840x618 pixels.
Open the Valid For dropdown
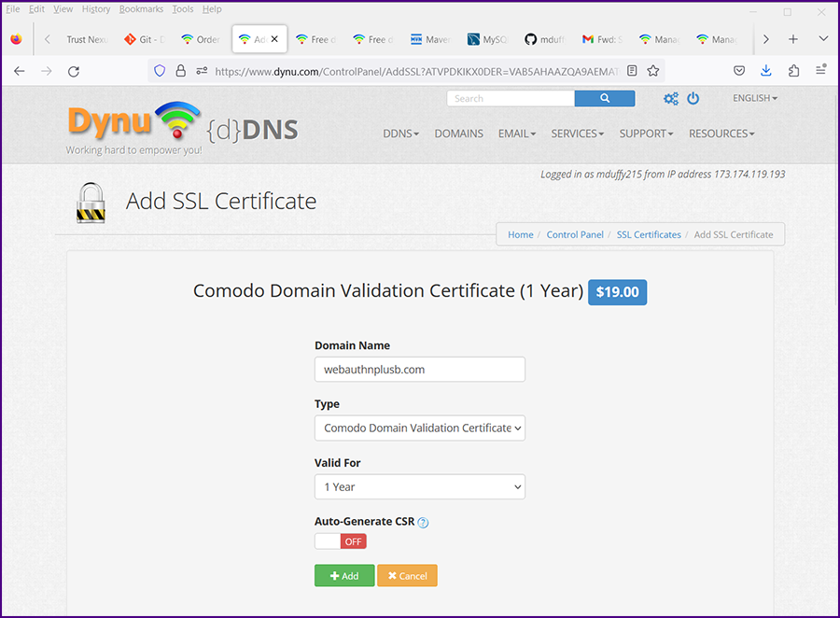pyautogui.click(x=420, y=486)
